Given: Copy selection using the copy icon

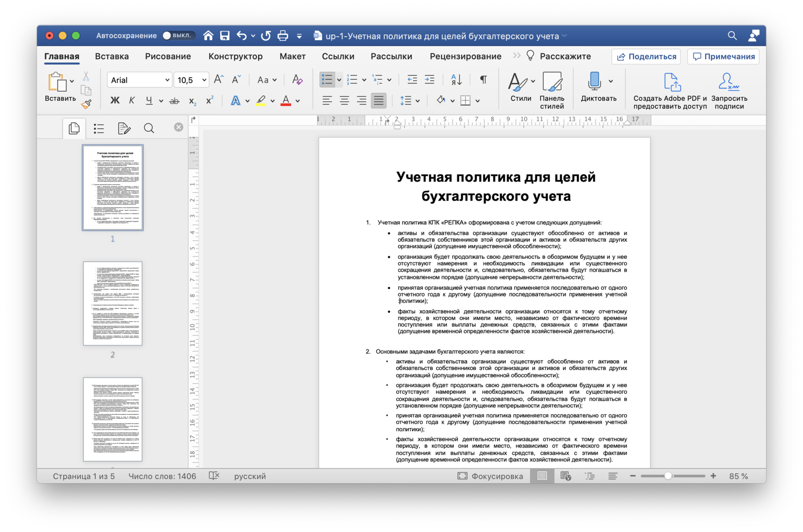Looking at the screenshot, I should (86, 90).
